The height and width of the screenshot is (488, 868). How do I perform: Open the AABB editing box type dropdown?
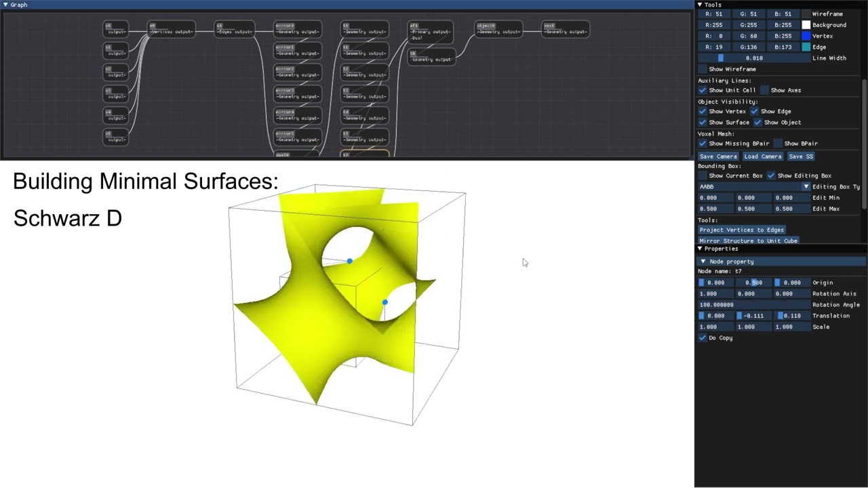(x=754, y=186)
